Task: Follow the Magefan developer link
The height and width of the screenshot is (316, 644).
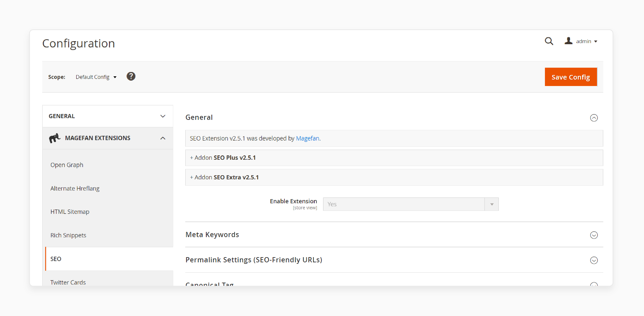Action: coord(307,138)
